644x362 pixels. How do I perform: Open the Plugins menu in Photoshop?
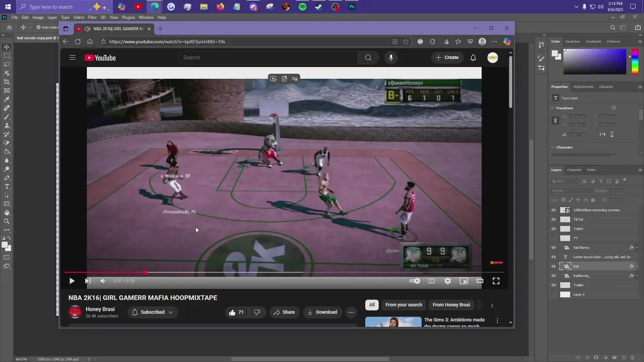[x=128, y=17]
